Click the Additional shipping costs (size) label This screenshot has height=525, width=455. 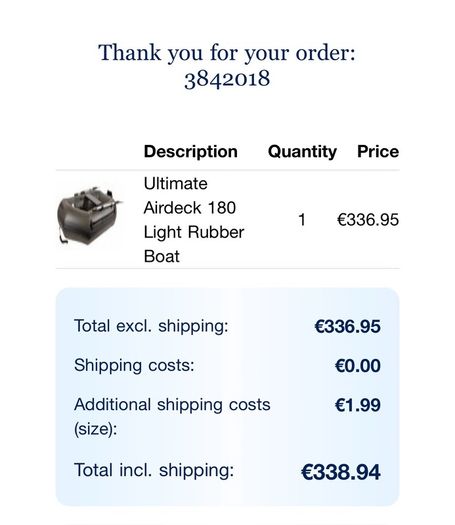point(172,417)
